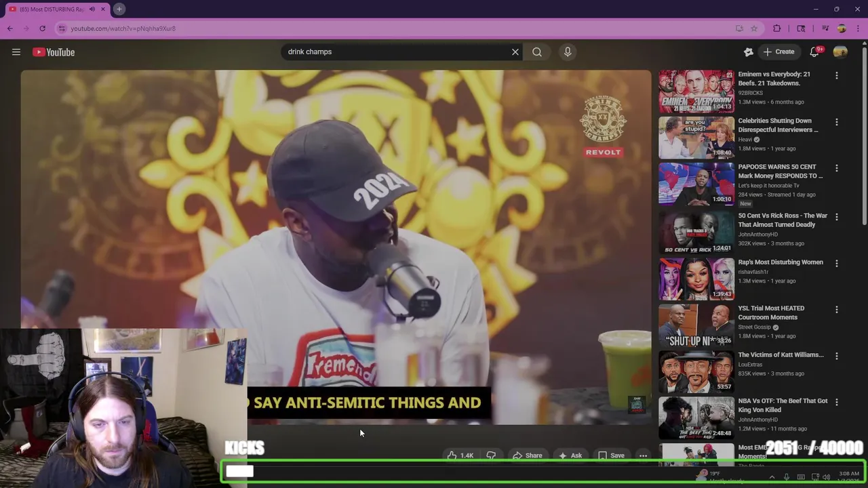Go back with browser back arrow
This screenshot has width=868, height=488.
(10, 28)
